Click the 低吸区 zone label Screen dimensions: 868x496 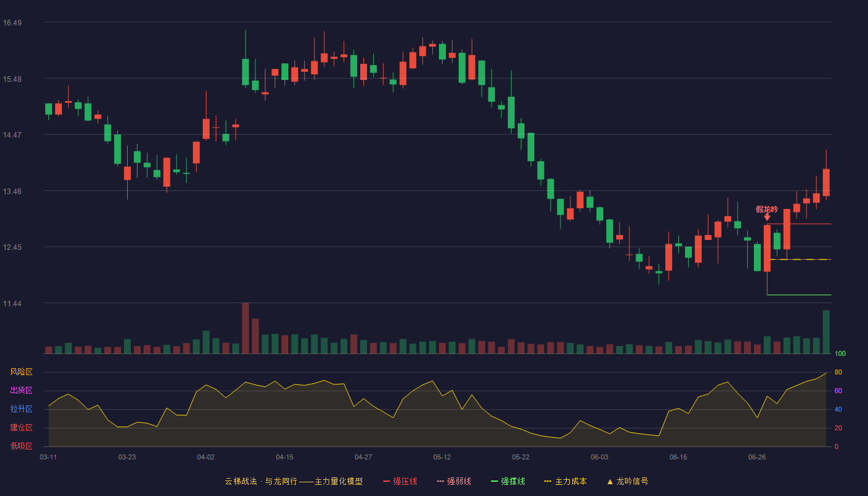pos(21,446)
